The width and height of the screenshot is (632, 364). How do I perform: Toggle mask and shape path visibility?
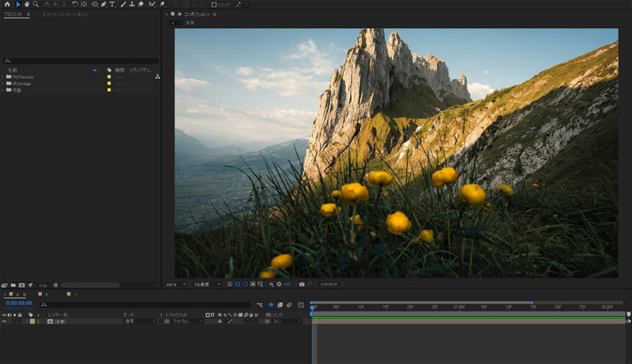pos(245,284)
